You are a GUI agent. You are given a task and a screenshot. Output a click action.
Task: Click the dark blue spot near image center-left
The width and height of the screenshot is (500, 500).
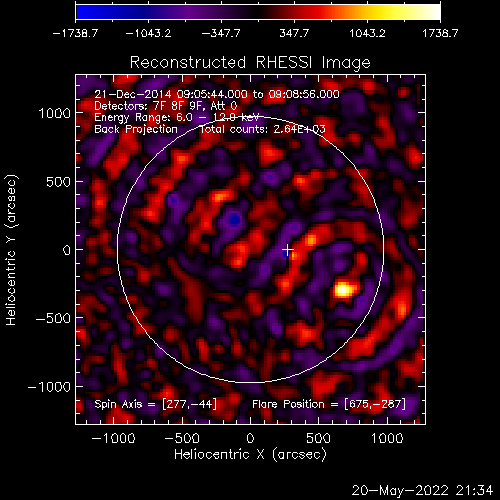pos(234,220)
